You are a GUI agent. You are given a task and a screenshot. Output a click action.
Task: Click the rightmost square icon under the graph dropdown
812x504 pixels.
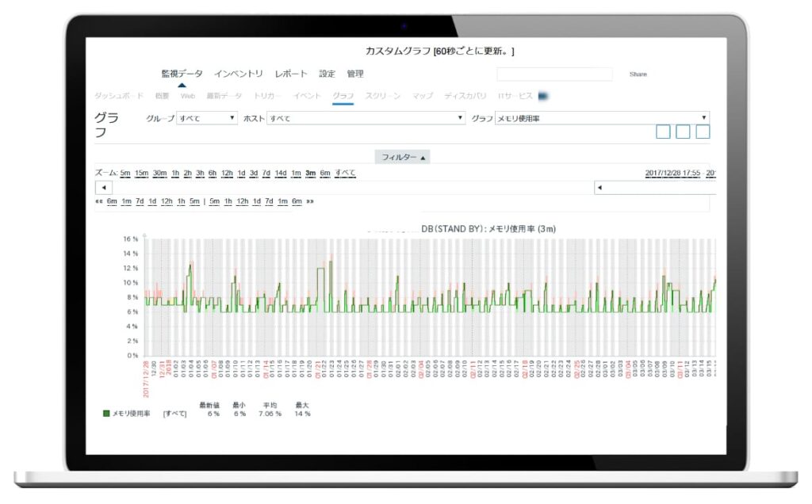703,132
